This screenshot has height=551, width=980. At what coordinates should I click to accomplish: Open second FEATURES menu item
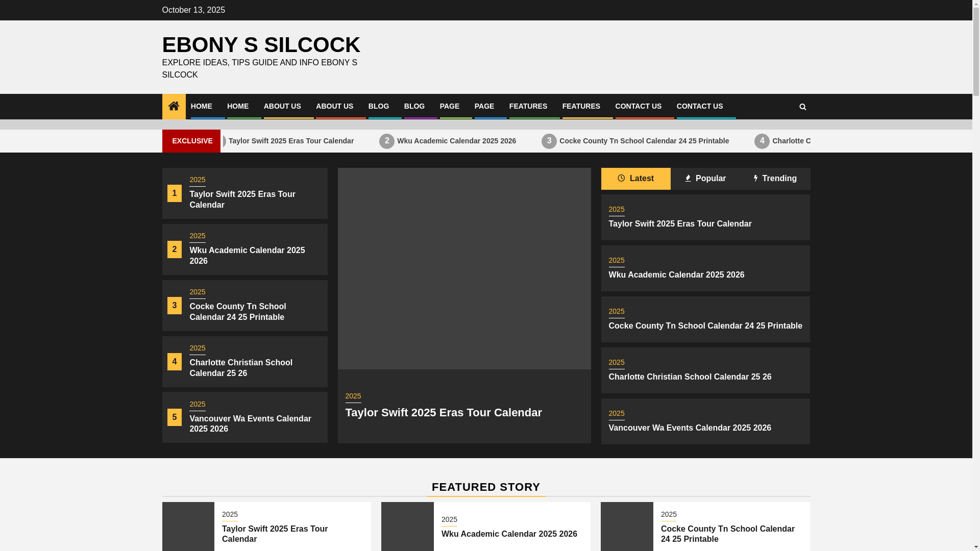pos(581,106)
